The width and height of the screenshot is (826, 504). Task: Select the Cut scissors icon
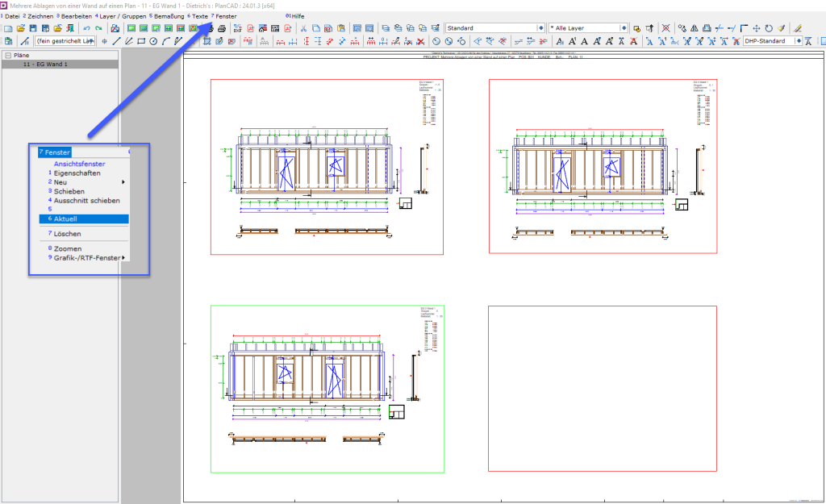tap(304, 28)
